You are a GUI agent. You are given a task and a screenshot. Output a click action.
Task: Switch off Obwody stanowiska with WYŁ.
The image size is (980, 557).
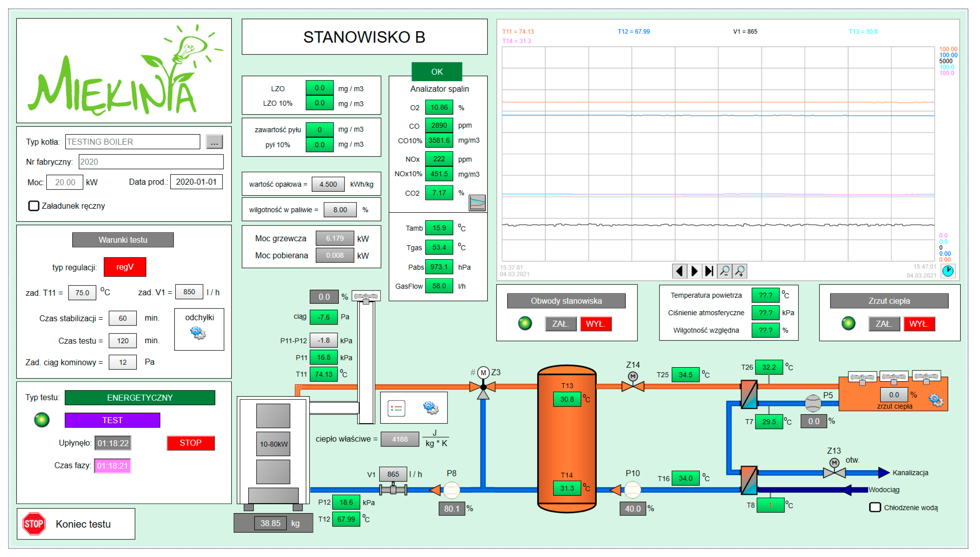(x=596, y=324)
